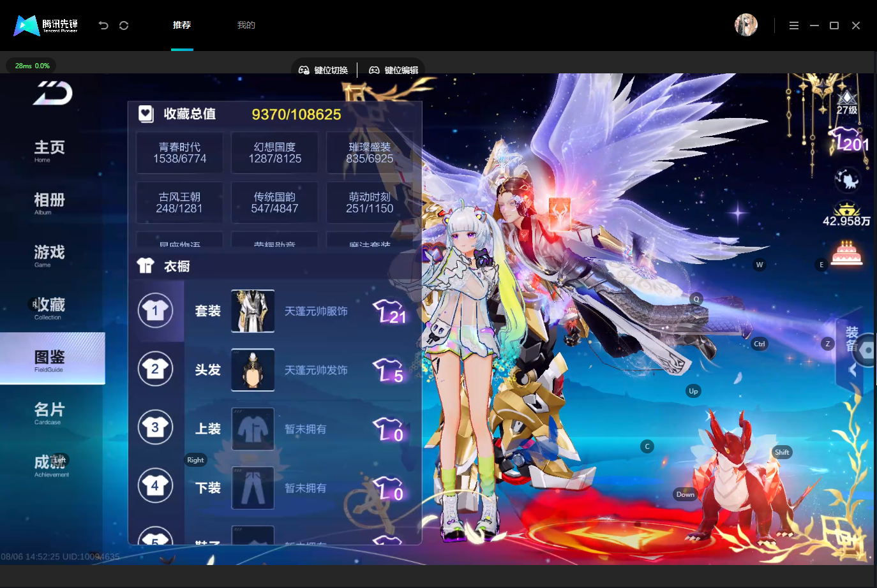Go to 主页 Home in the sidebar
This screenshot has height=588, width=877.
pyautogui.click(x=49, y=151)
